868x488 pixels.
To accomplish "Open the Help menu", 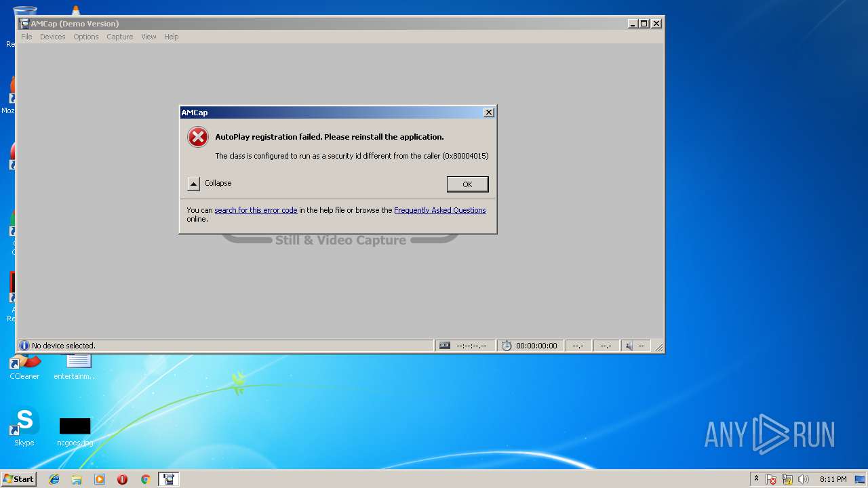I will pyautogui.click(x=172, y=37).
